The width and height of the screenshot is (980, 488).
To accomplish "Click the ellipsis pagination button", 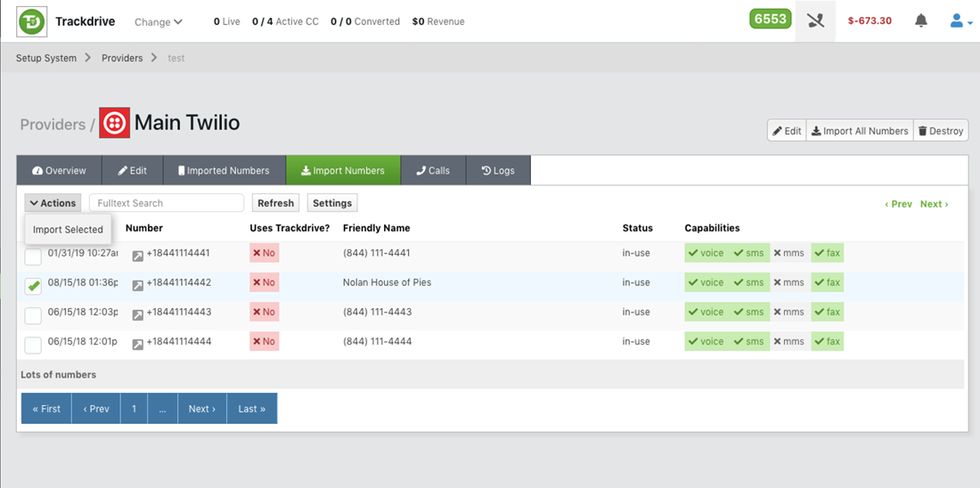I will coord(162,409).
